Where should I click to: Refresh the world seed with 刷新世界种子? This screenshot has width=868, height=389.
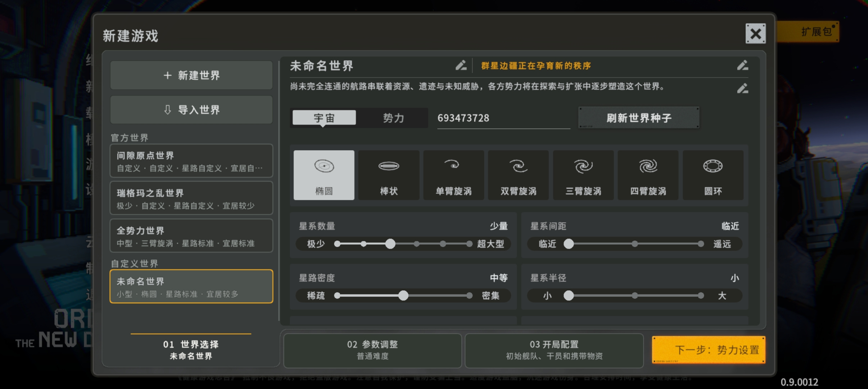pyautogui.click(x=639, y=118)
